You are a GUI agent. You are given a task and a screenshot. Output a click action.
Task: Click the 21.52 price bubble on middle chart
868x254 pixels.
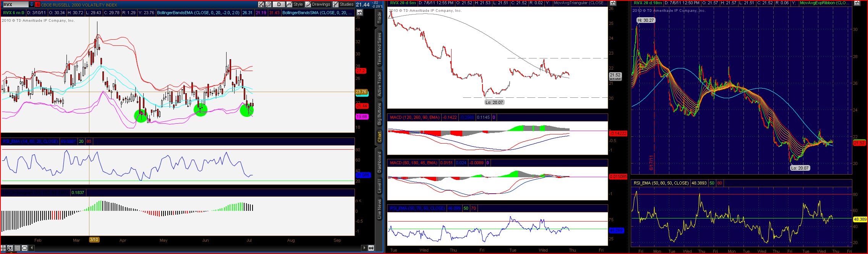coord(615,75)
